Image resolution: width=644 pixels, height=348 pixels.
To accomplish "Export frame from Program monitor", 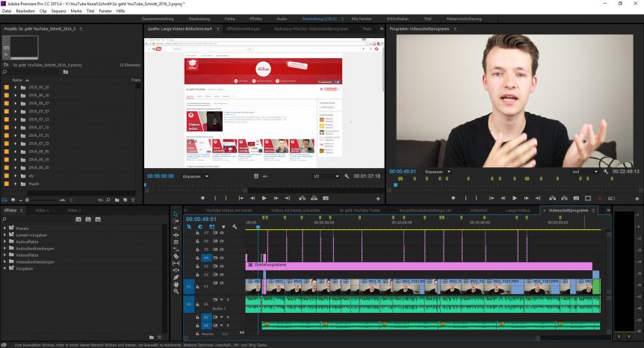I will pos(576,198).
